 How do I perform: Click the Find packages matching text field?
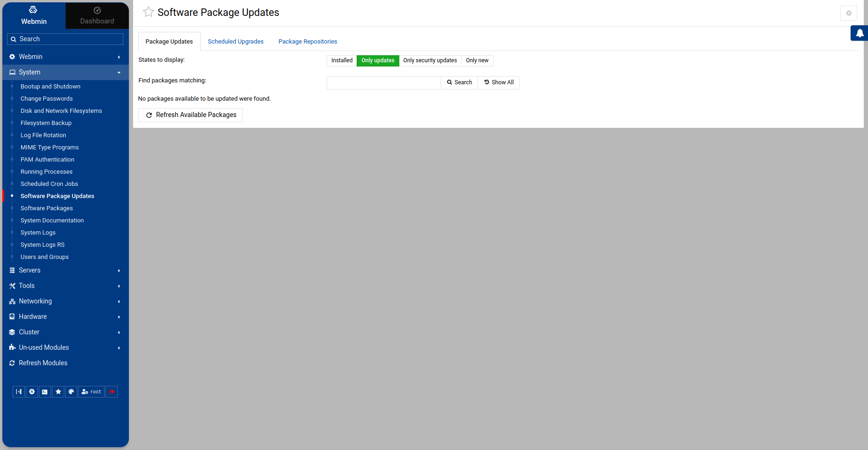pos(383,82)
